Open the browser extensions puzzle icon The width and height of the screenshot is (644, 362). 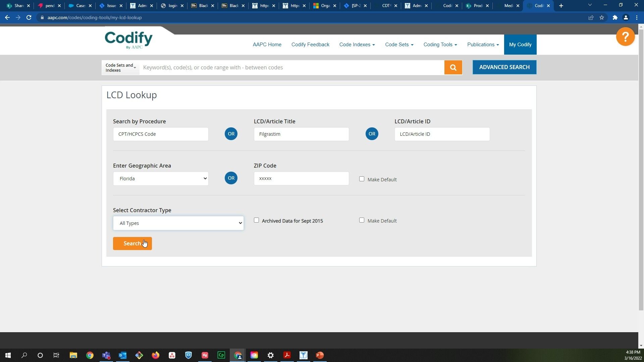(x=615, y=17)
